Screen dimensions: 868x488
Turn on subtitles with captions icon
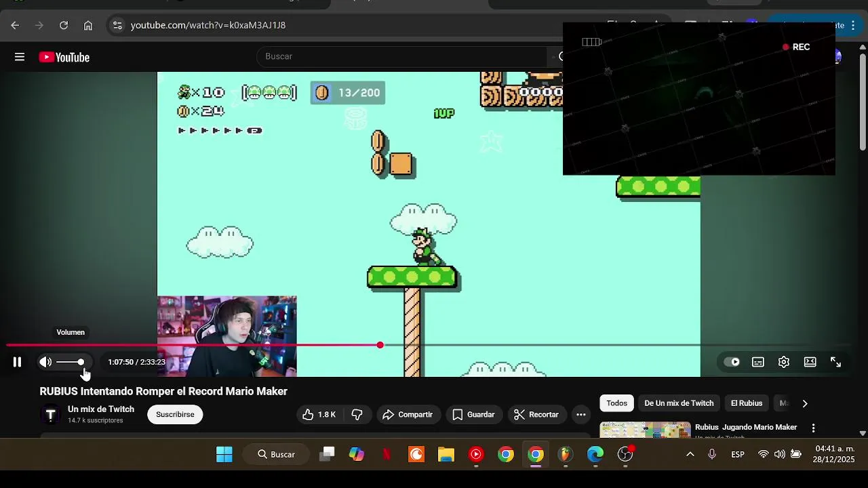click(x=758, y=362)
